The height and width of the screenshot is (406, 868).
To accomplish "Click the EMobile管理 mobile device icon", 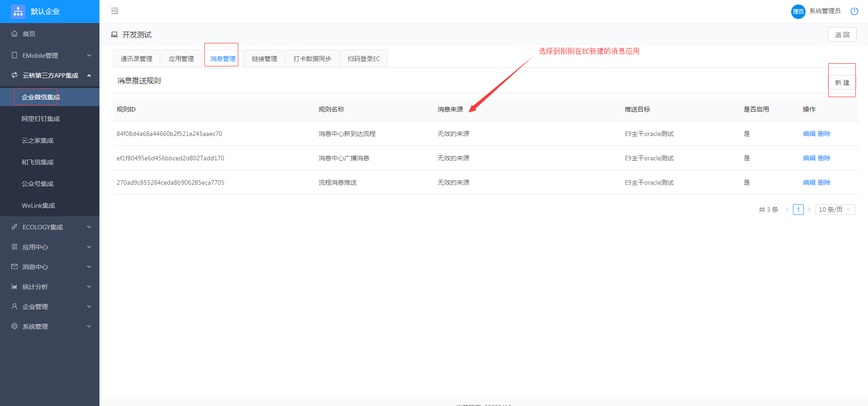I will pos(14,56).
